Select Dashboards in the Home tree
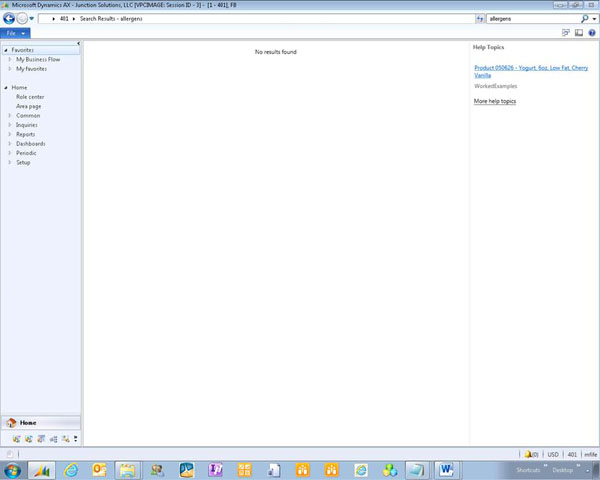Image resolution: width=600 pixels, height=480 pixels. point(31,144)
